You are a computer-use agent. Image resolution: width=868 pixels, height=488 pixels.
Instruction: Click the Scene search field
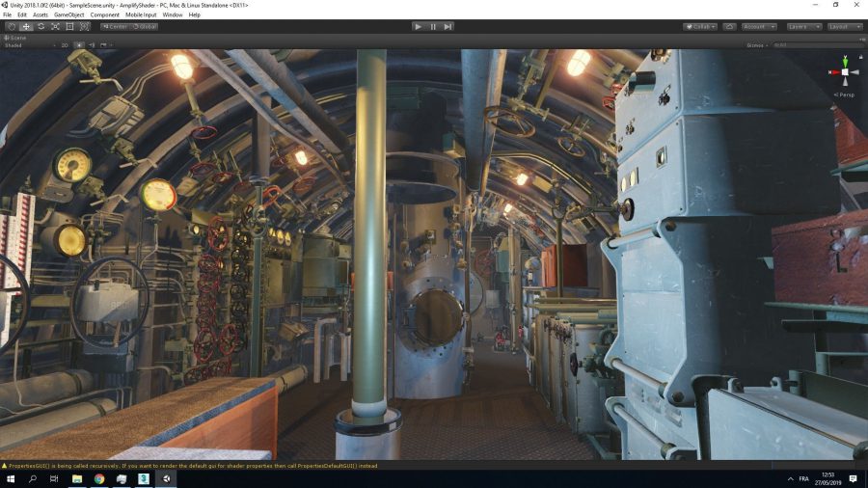point(815,45)
